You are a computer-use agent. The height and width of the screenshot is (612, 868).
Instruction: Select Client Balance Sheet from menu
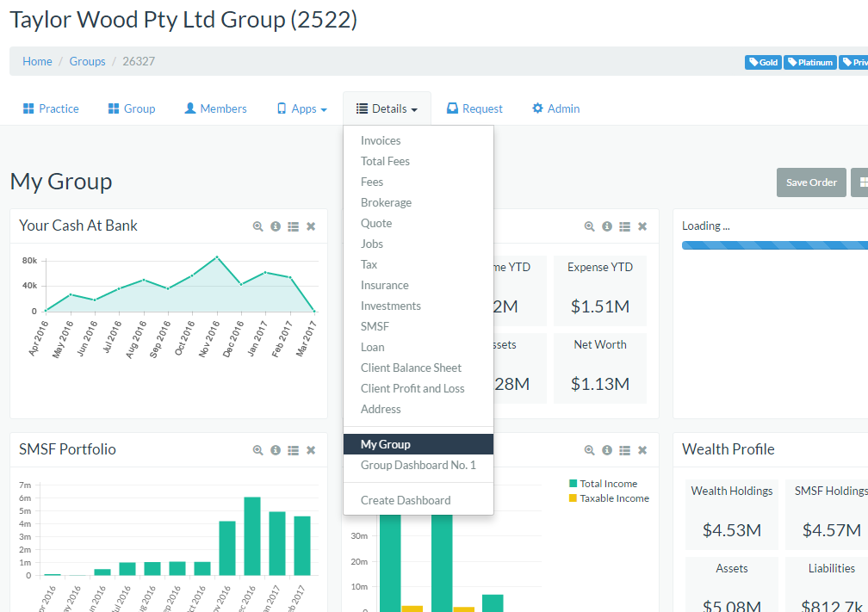(x=411, y=368)
